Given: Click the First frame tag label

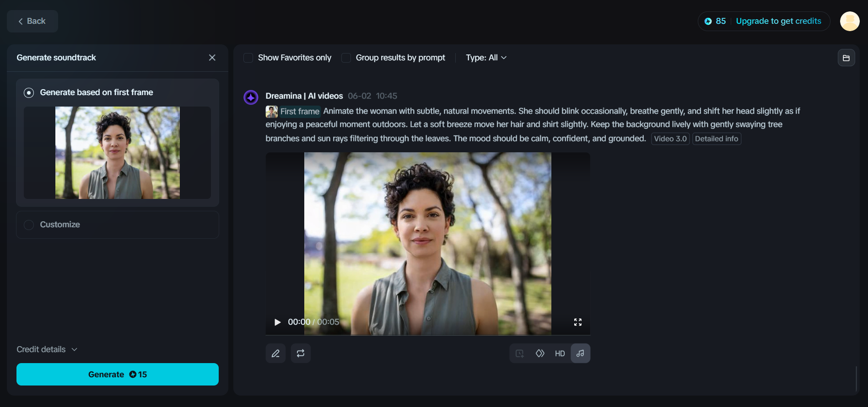Looking at the screenshot, I should (300, 112).
